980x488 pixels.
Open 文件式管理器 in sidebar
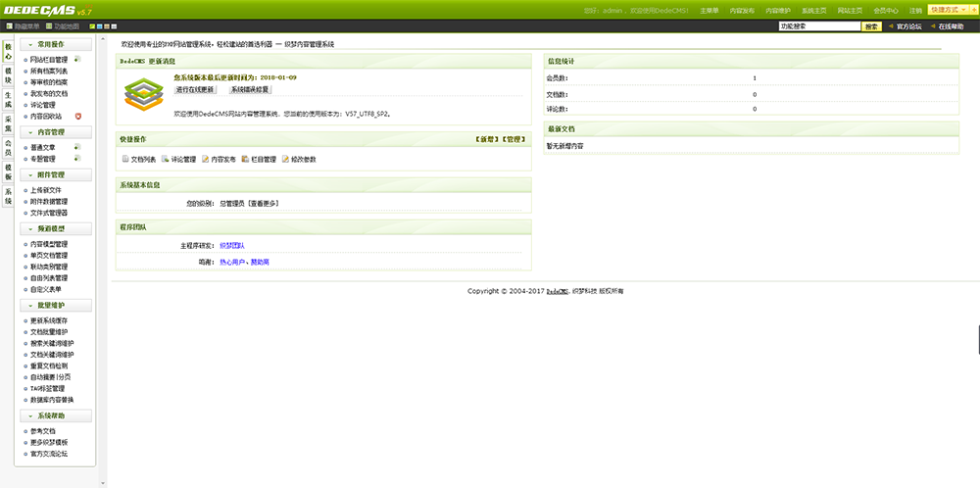point(49,213)
